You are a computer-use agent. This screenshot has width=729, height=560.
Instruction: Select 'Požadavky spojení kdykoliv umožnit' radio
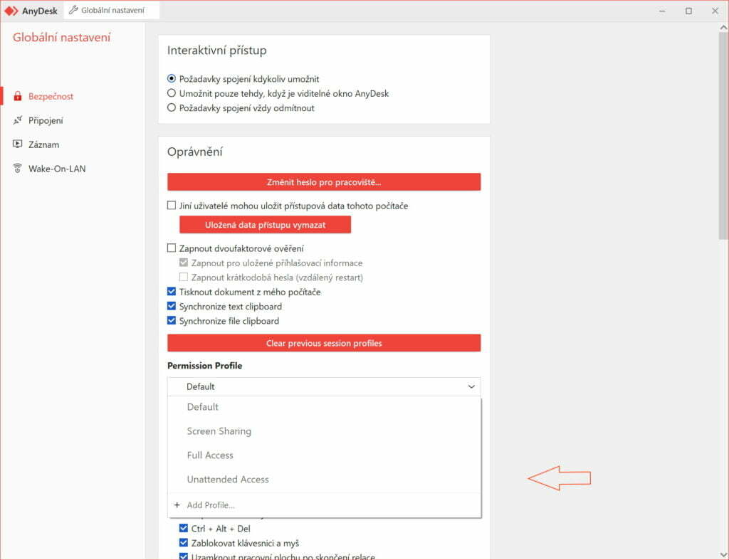tap(172, 78)
